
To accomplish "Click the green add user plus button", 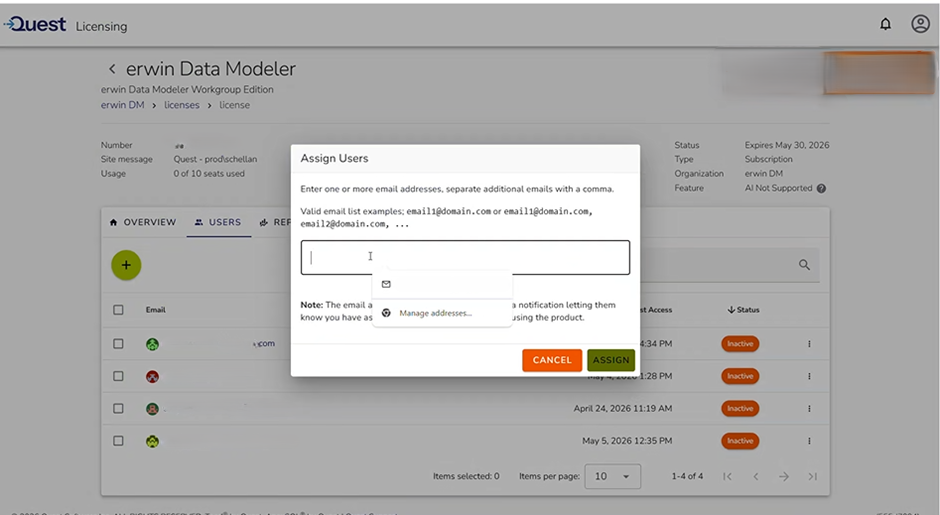I will (x=126, y=265).
